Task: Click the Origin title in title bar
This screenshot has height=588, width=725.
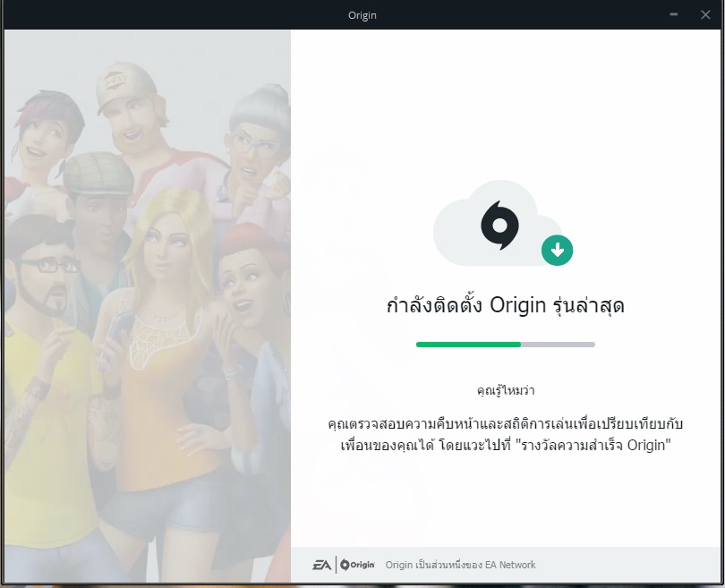Action: [x=362, y=15]
